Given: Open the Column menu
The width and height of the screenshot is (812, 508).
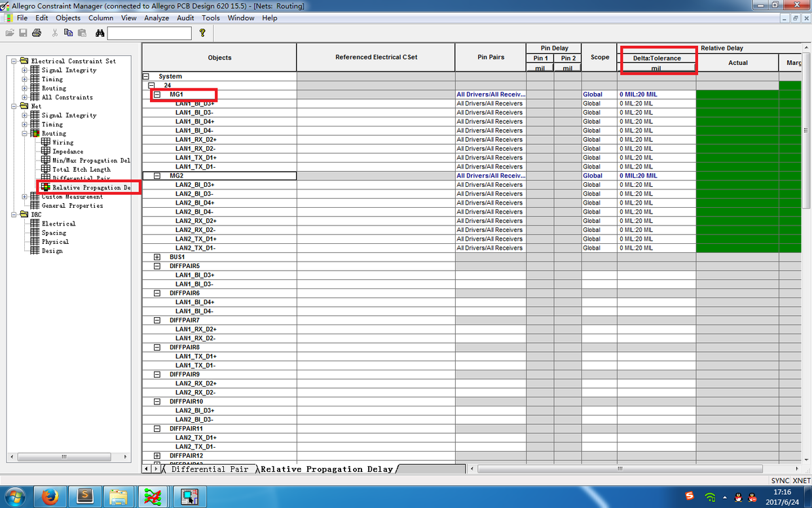Looking at the screenshot, I should click(x=101, y=18).
